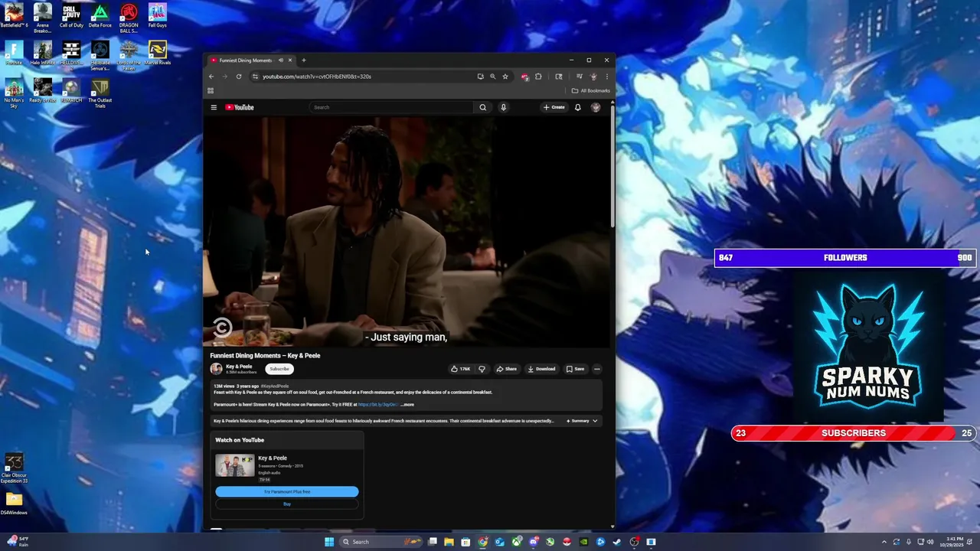Like the video (176K)
Viewport: 980px width, 551px height.
pos(460,369)
